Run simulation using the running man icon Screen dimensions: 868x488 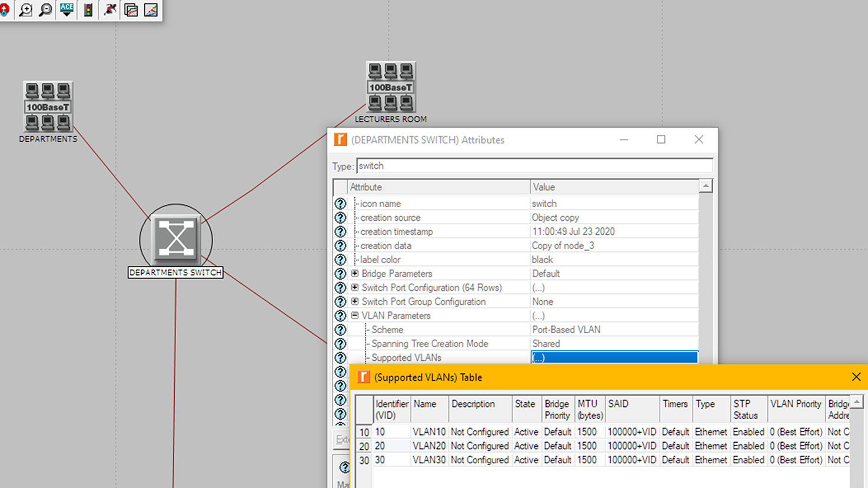109,10
